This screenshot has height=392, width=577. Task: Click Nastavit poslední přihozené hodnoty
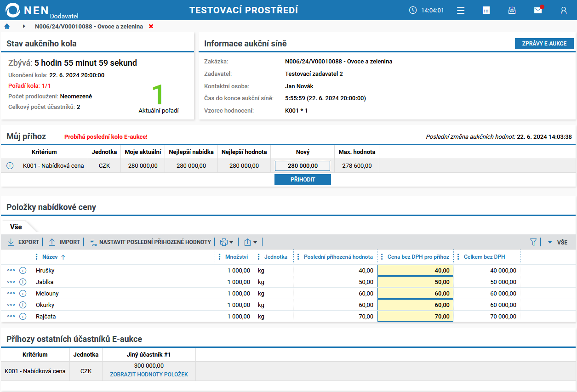pos(150,242)
